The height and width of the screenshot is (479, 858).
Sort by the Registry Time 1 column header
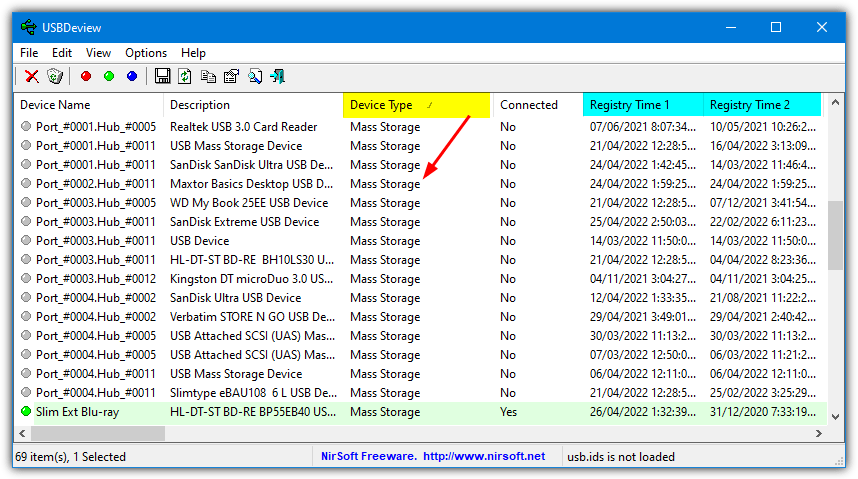coord(643,105)
